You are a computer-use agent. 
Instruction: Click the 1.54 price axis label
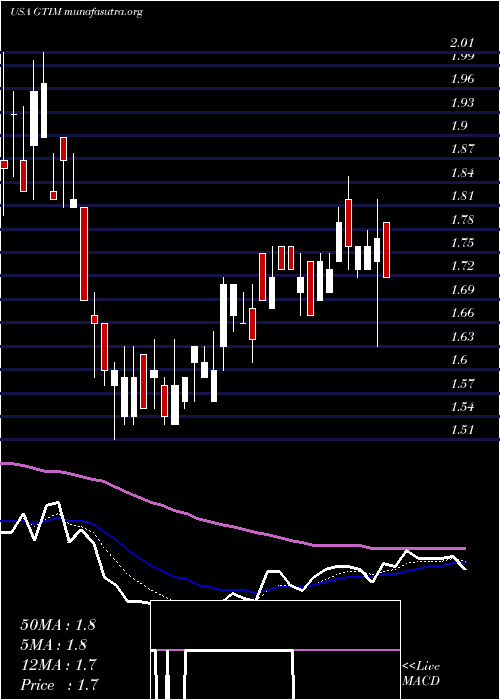pyautogui.click(x=461, y=407)
